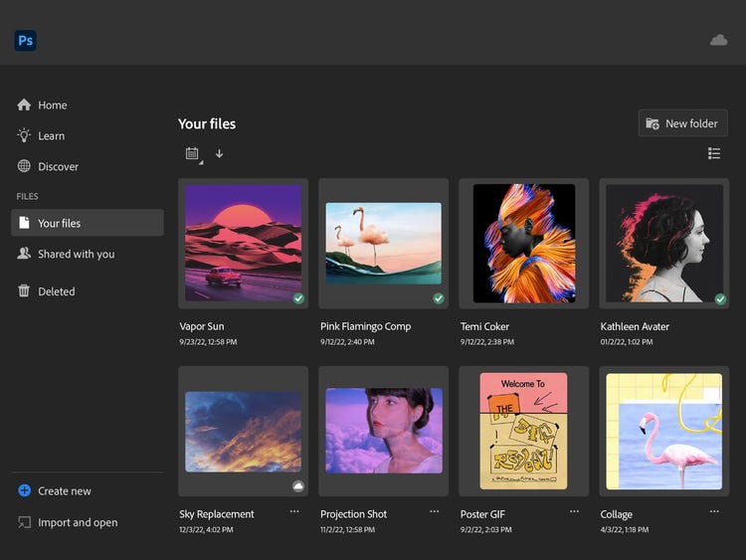The width and height of the screenshot is (746, 560).
Task: Go to Home in sidebar
Action: coord(52,105)
